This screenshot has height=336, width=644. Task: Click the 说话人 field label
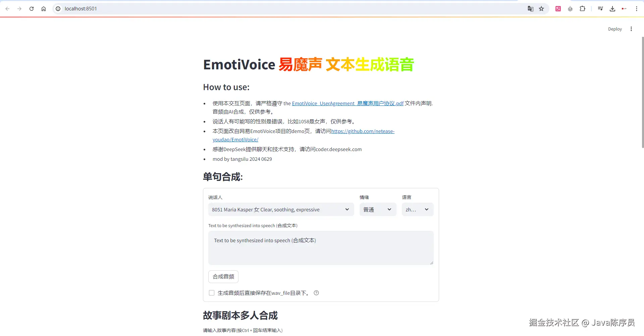[215, 197]
